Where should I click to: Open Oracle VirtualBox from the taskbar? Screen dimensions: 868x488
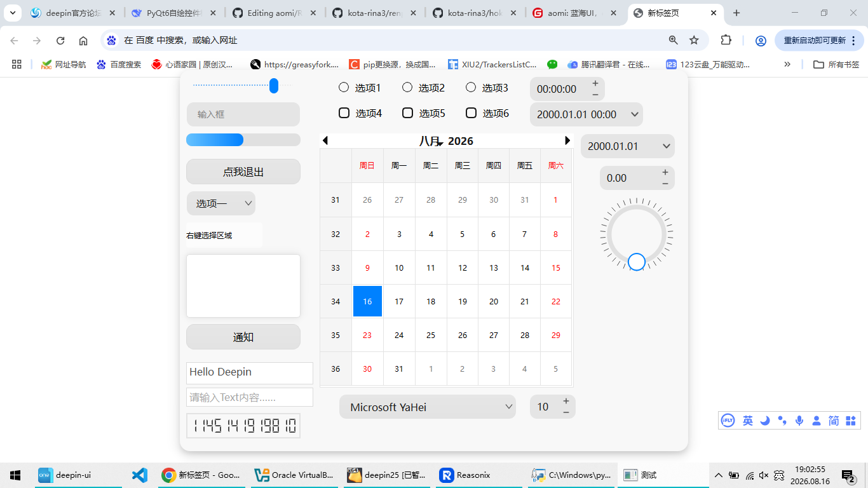pos(294,475)
